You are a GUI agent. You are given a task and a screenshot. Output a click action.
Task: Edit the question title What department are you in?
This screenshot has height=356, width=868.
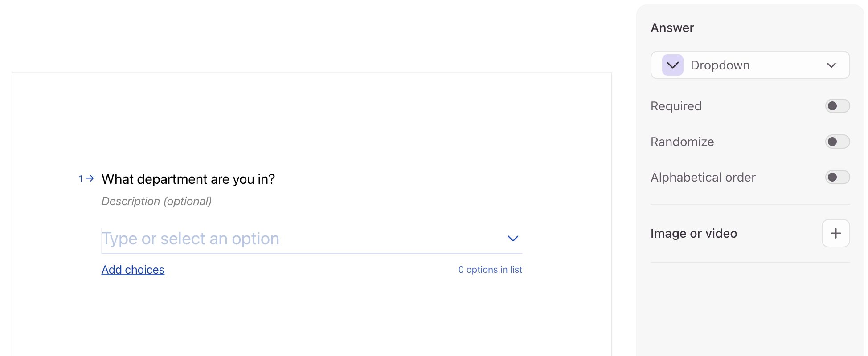click(x=188, y=179)
